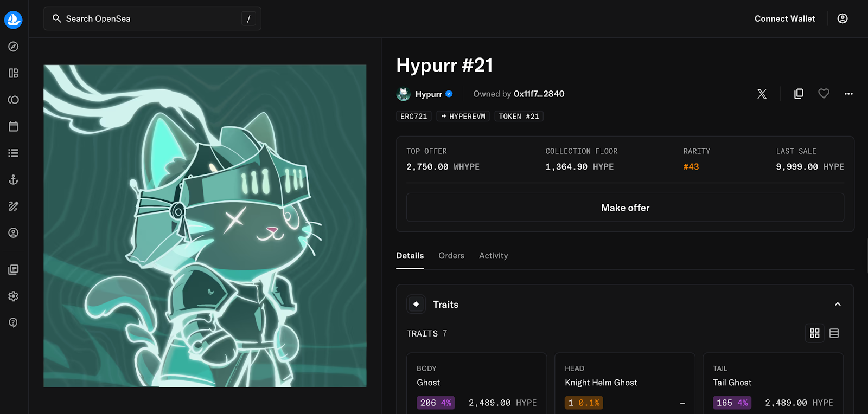Click the top offer 2,750.00 WHYPE

(x=443, y=167)
